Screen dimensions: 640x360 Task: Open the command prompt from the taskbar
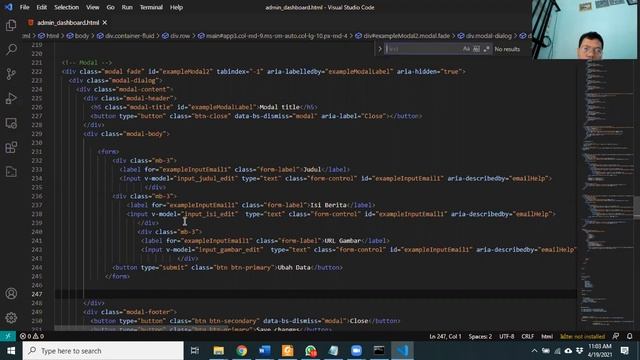[379, 351]
